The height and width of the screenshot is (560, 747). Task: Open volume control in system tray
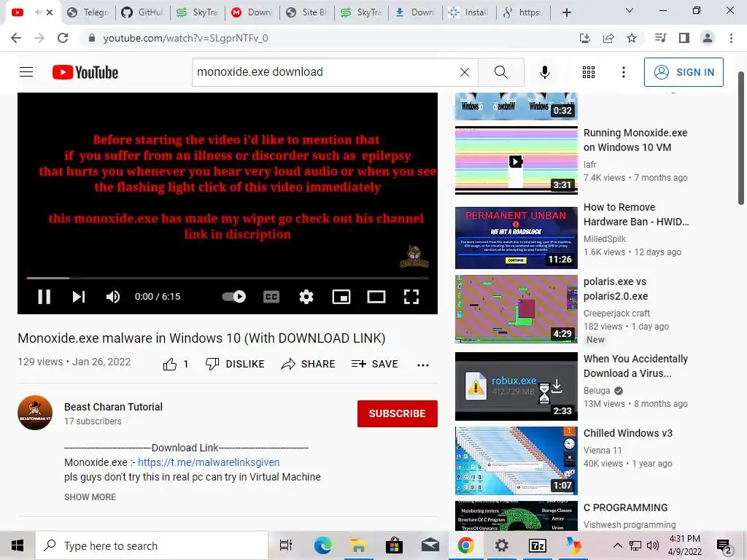click(x=653, y=545)
